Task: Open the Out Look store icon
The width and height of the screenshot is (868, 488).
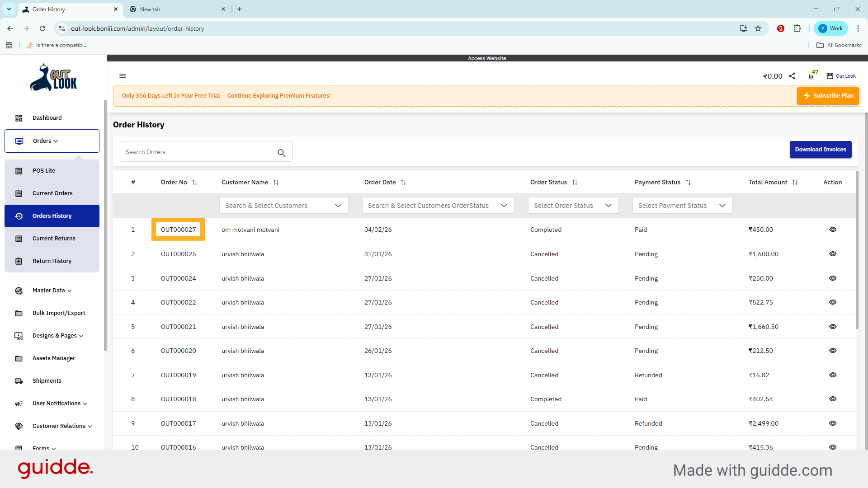Action: [830, 75]
